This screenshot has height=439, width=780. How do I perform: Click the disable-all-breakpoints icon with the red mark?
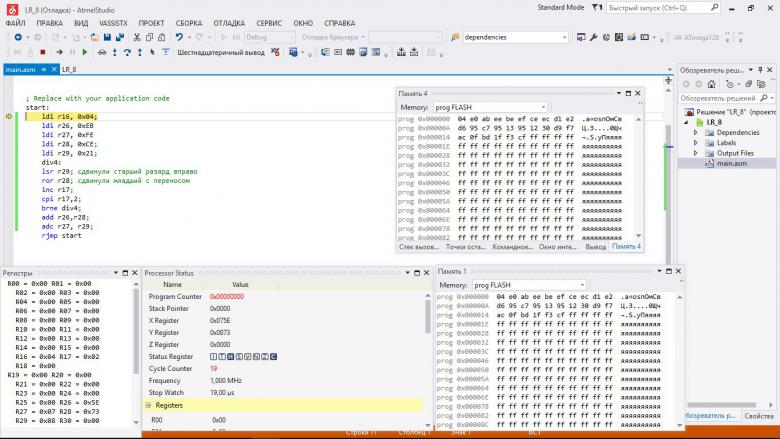pos(275,52)
